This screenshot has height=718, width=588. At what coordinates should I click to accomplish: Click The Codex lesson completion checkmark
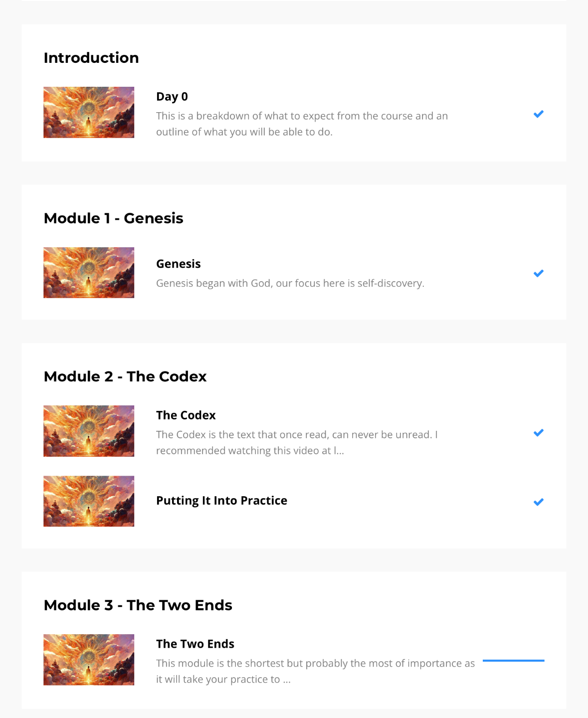pos(538,433)
